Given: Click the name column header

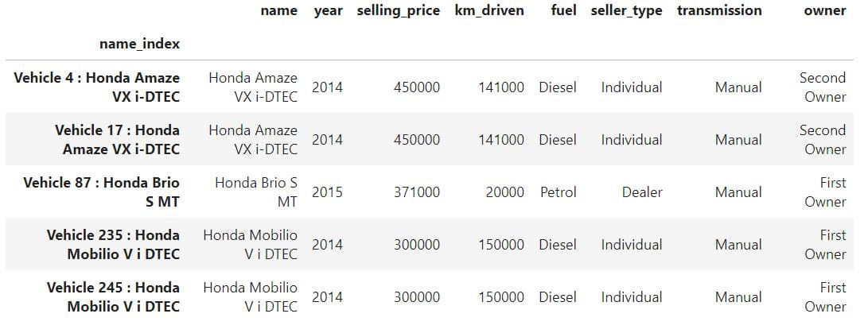Looking at the screenshot, I should [x=279, y=10].
